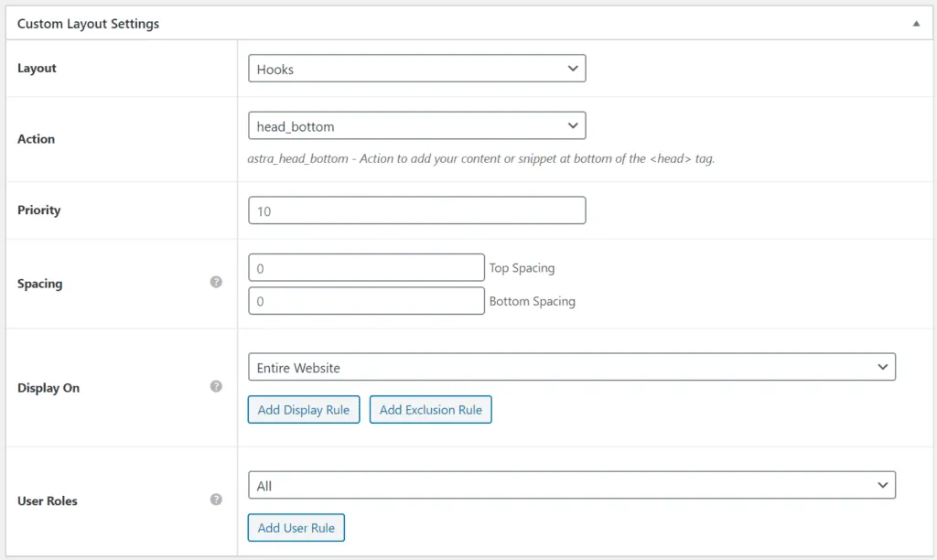Click the astra_head_bottom description text

pyautogui.click(x=481, y=159)
